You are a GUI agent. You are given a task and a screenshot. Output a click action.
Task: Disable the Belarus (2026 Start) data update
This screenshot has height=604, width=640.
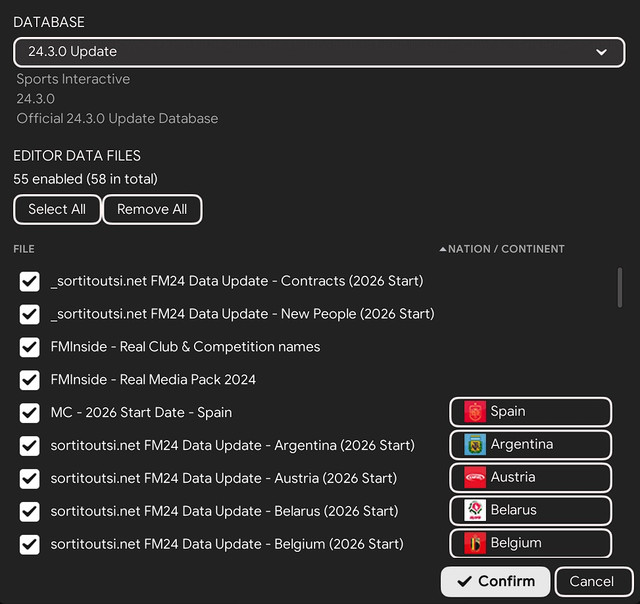[x=29, y=511]
